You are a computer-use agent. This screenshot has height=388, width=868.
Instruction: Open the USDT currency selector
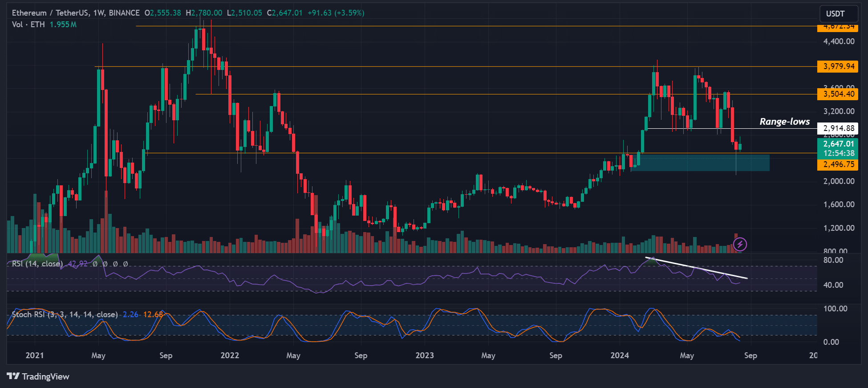tap(839, 13)
